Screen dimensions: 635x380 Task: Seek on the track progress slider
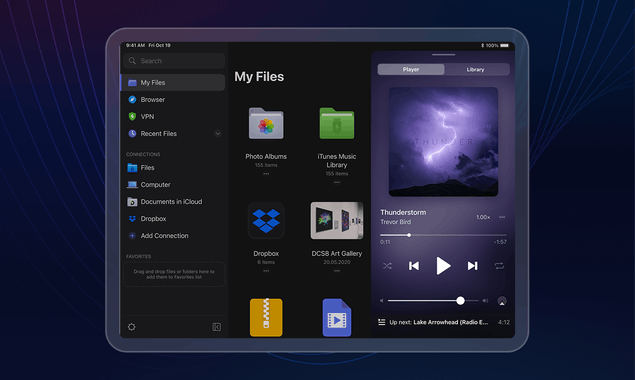pos(443,235)
